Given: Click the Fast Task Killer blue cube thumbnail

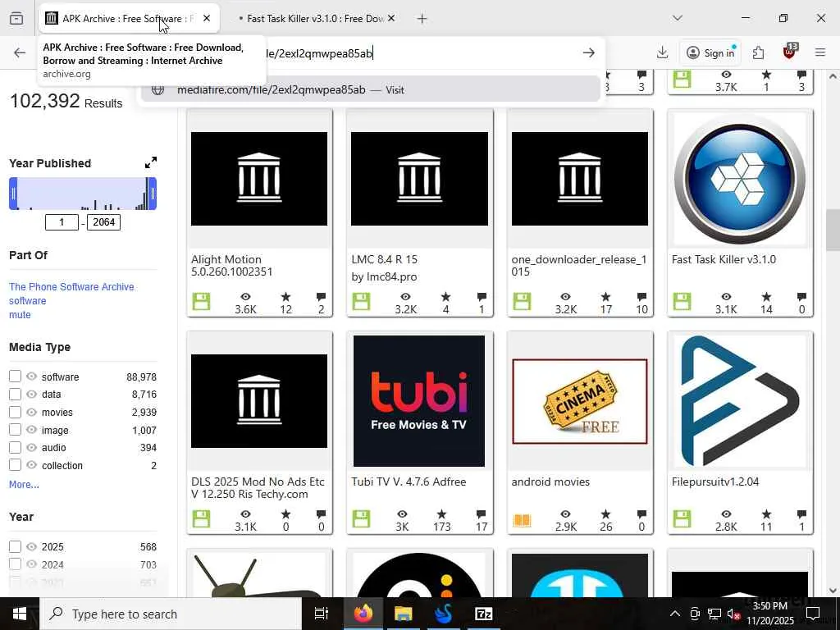Looking at the screenshot, I should click(x=740, y=179).
